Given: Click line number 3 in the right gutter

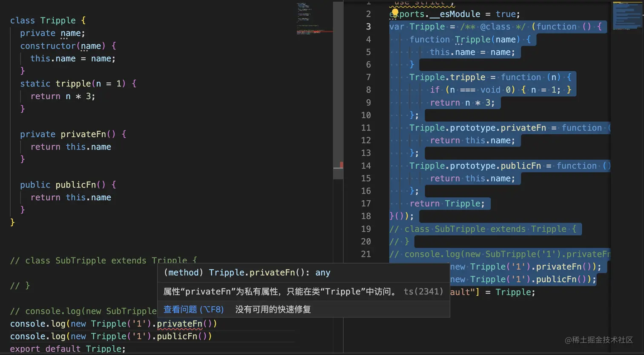Looking at the screenshot, I should point(368,26).
